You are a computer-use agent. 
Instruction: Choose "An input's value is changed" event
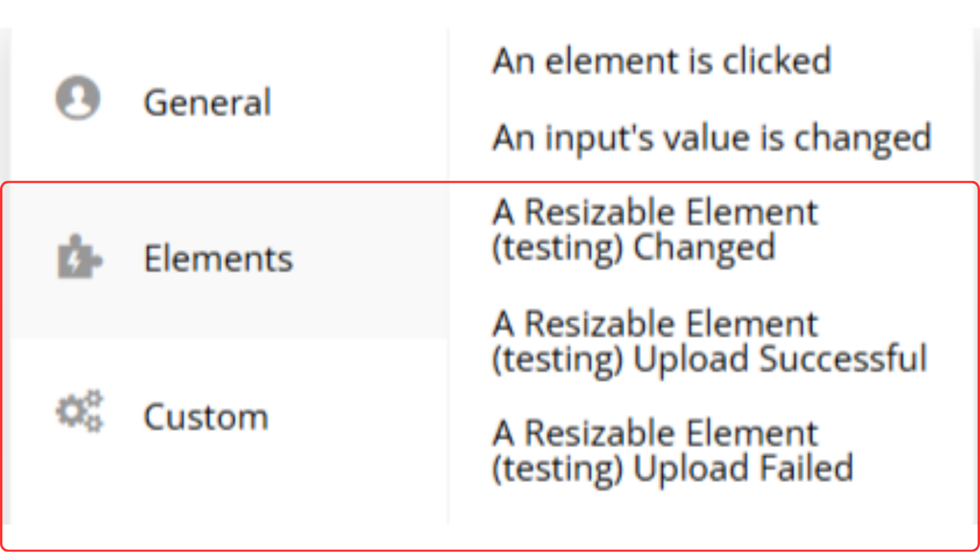click(x=711, y=138)
